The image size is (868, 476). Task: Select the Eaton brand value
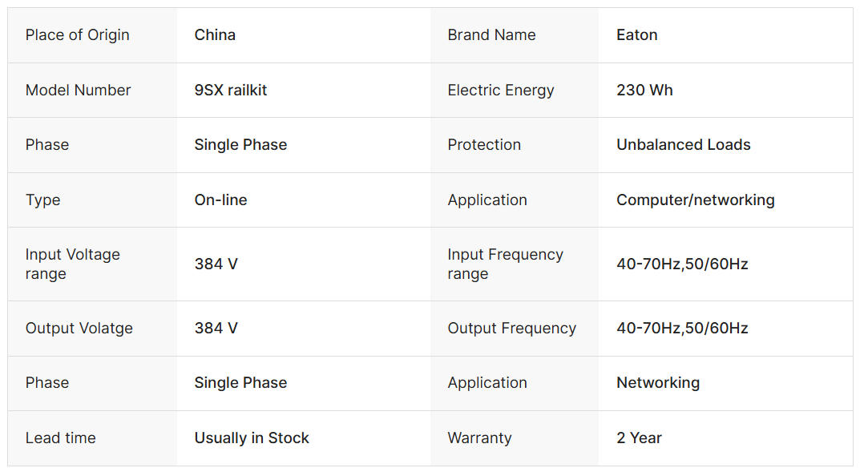click(x=637, y=35)
